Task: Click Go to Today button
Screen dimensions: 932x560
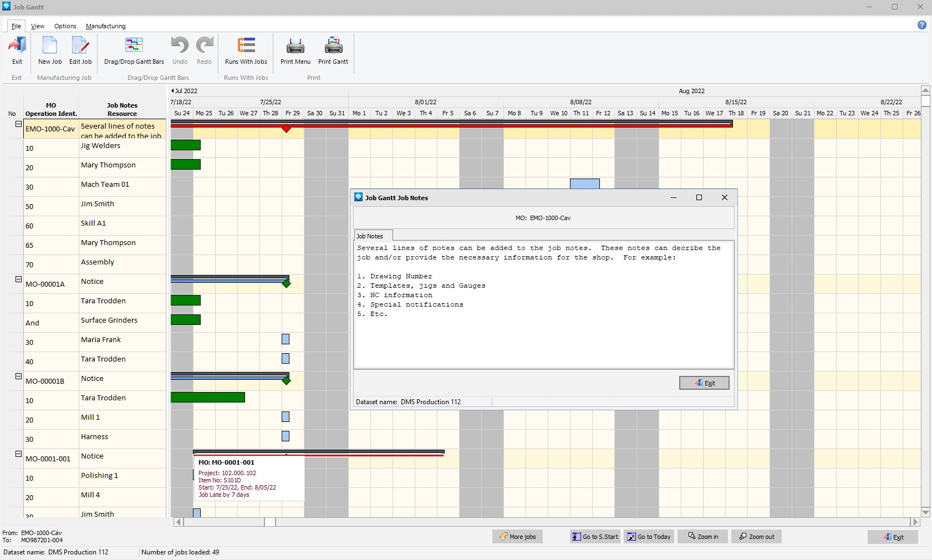Action: [x=649, y=537]
